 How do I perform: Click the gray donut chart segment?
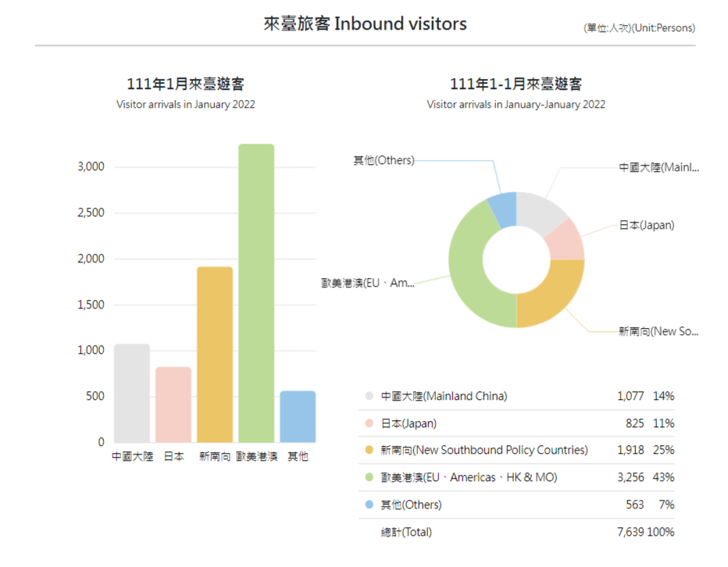pos(543,209)
